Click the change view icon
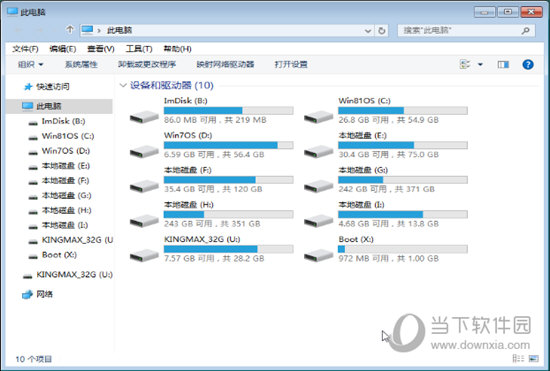Screen dimensions: 550x371 pos(465,65)
